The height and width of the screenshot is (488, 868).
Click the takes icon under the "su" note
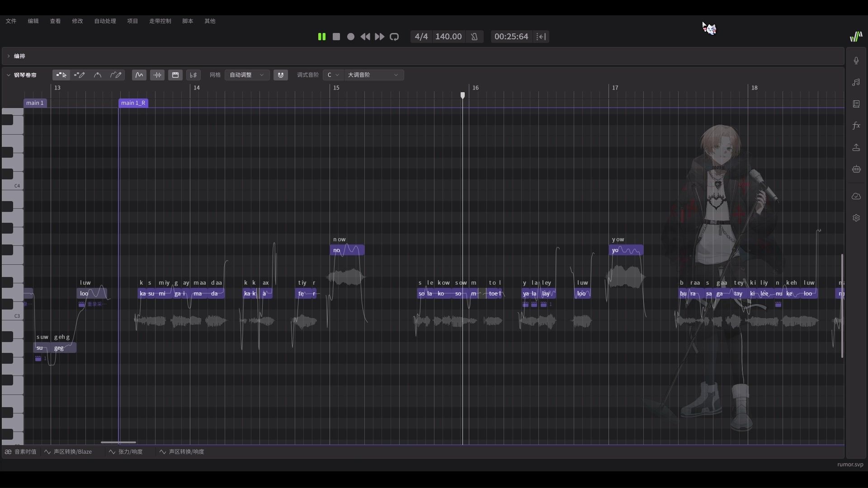click(x=38, y=359)
